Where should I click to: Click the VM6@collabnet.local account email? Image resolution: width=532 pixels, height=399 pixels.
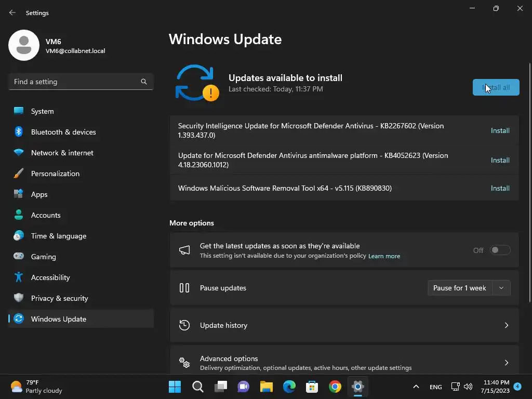75,51
